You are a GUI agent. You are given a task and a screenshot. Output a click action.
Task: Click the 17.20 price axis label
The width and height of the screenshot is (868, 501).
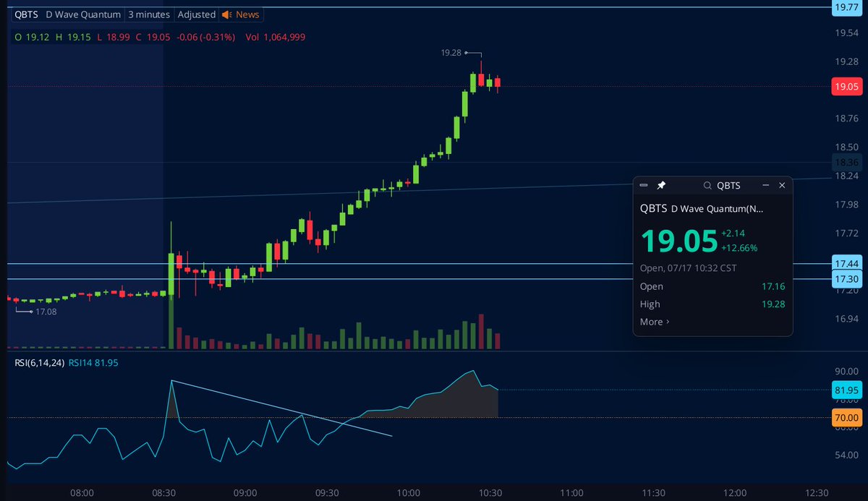click(846, 290)
